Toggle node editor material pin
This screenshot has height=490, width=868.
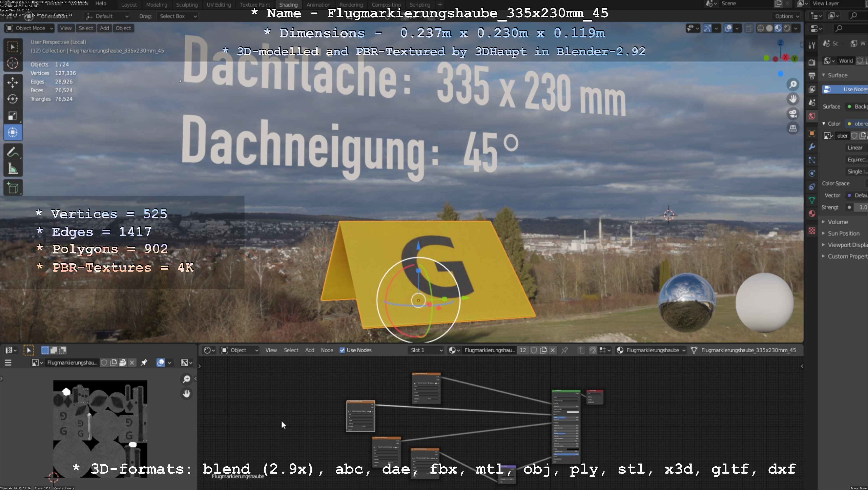564,350
